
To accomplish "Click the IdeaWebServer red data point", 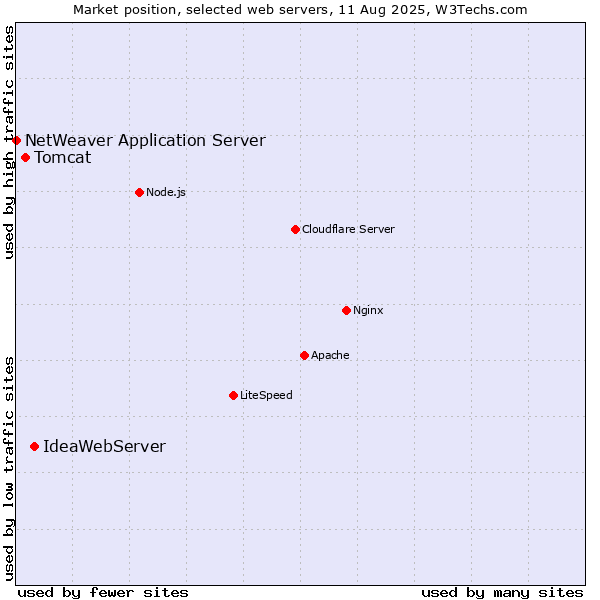I will click(x=35, y=447).
